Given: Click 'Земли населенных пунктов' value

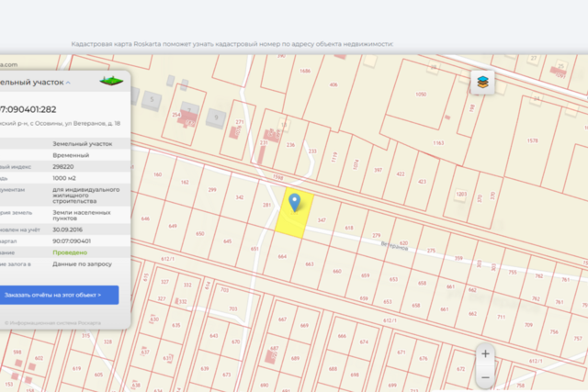Looking at the screenshot, I should pos(82,215).
